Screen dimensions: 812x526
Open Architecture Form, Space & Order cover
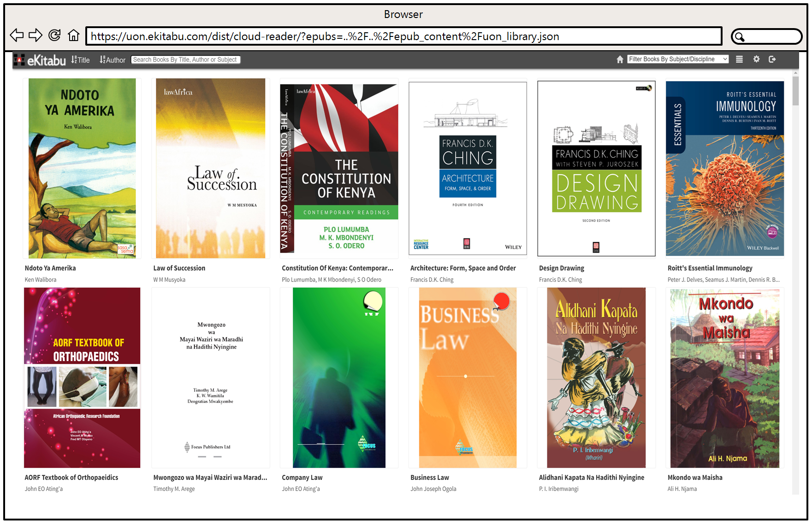click(468, 168)
